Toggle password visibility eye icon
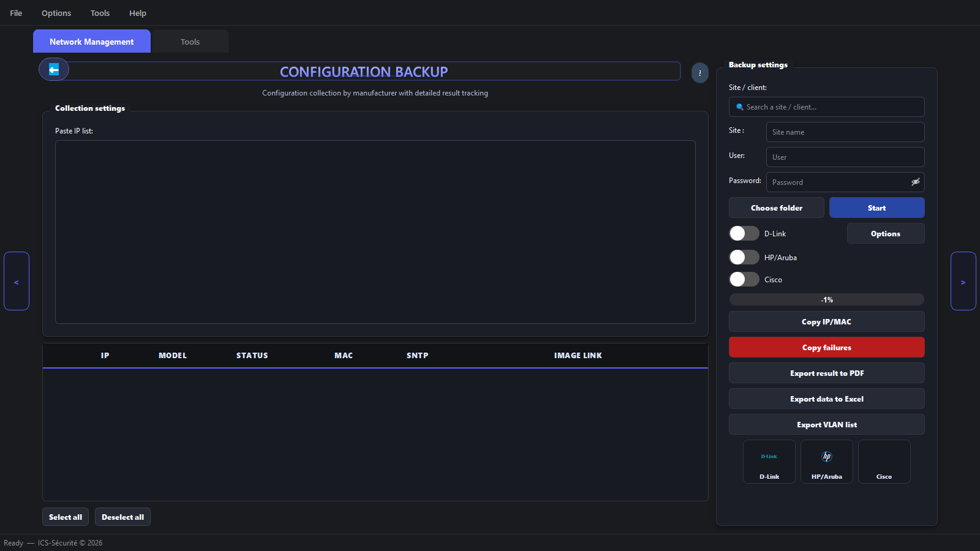Image resolution: width=980 pixels, height=551 pixels. tap(915, 182)
